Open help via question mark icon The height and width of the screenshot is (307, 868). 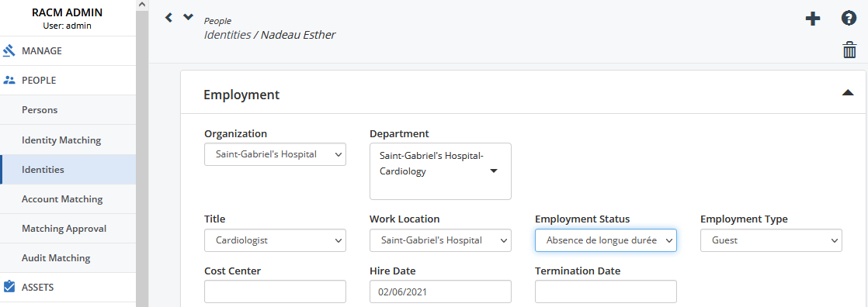click(x=849, y=19)
